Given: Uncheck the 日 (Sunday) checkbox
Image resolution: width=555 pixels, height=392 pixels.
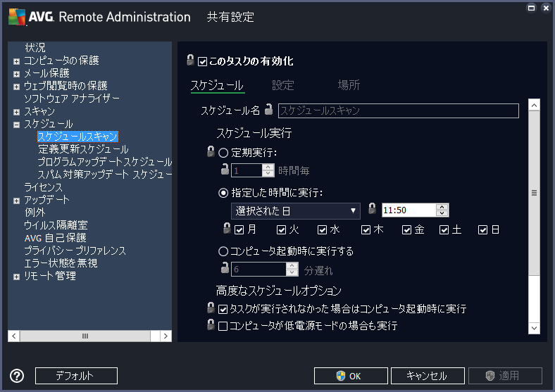Looking at the screenshot, I should click(482, 230).
